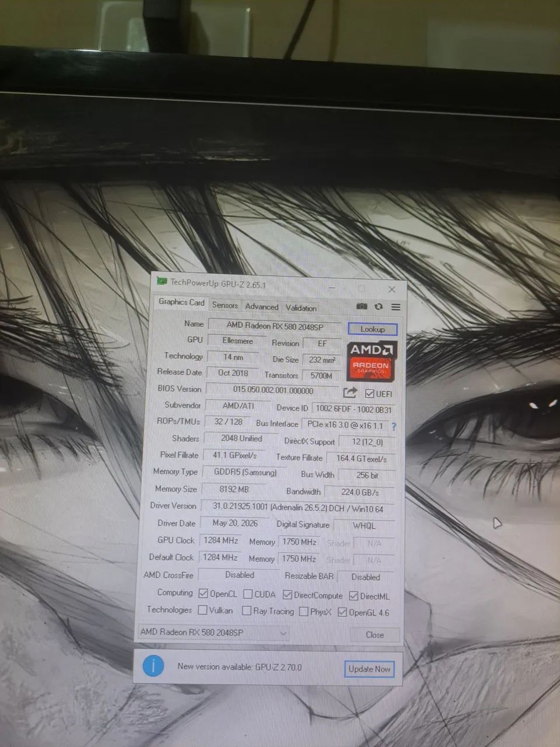The width and height of the screenshot is (560, 747).
Task: Click the Device ID value 1002 6FDF
Action: click(353, 410)
